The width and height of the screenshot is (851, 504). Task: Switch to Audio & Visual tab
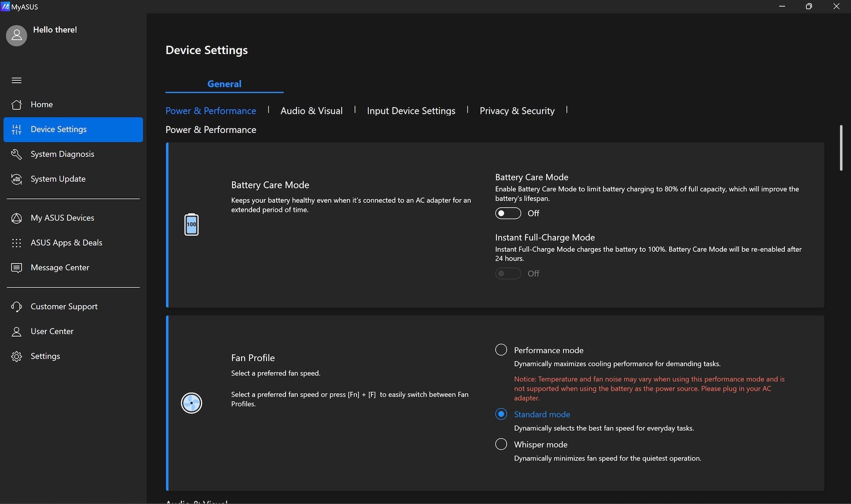tap(312, 110)
